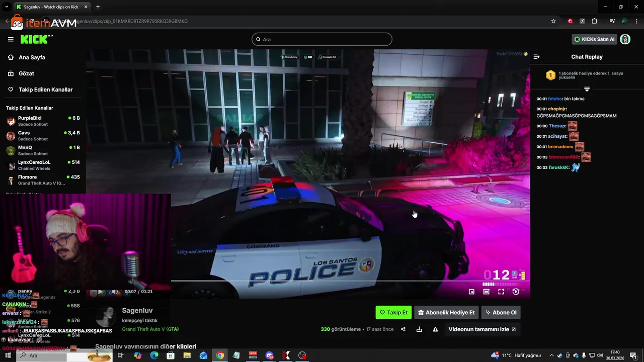Open File Explorer from taskbar
The height and width of the screenshot is (362, 644).
tap(187, 355)
